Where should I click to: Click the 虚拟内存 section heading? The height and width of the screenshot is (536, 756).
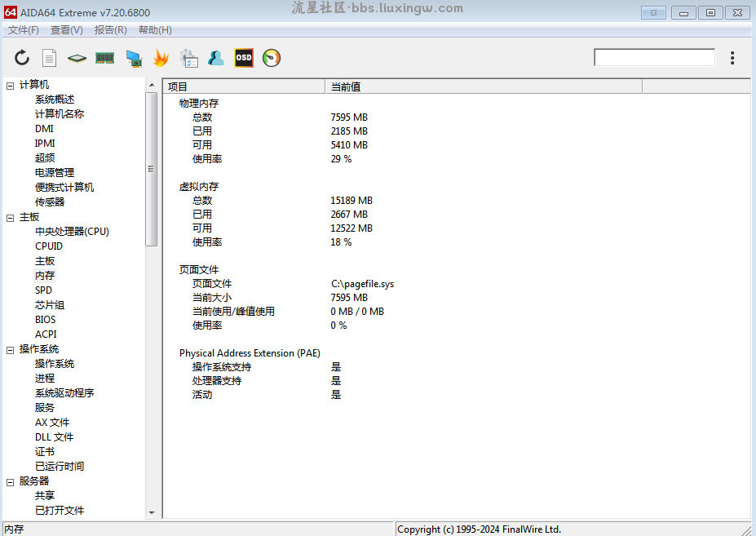tap(199, 187)
